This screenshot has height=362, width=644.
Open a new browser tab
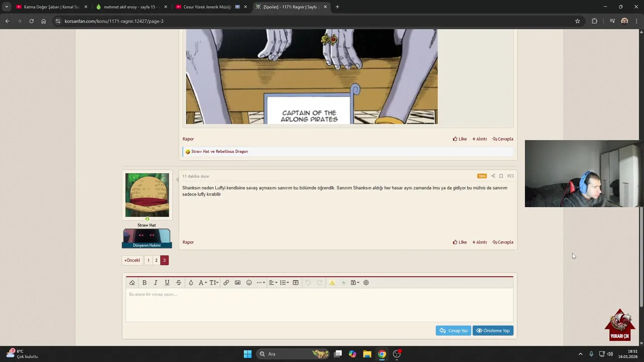click(337, 7)
